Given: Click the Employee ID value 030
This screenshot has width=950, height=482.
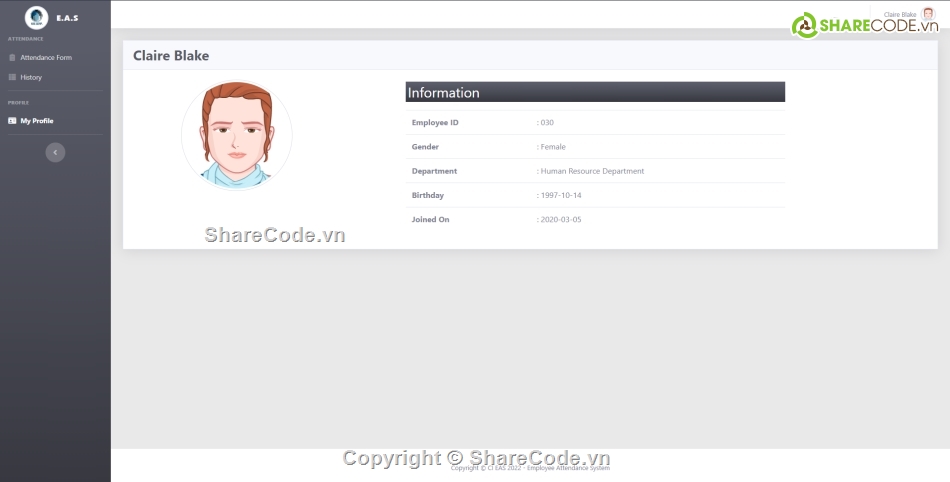Looking at the screenshot, I should click(x=546, y=123).
